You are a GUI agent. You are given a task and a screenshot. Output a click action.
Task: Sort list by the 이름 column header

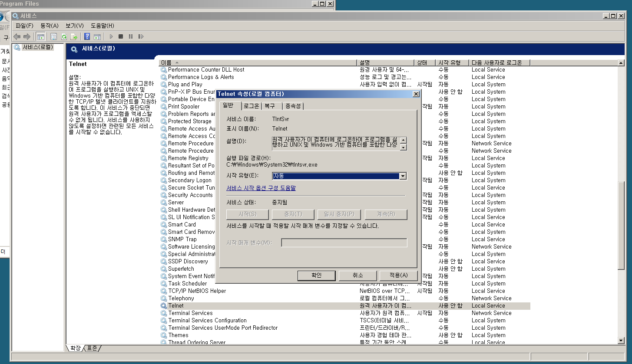click(258, 62)
